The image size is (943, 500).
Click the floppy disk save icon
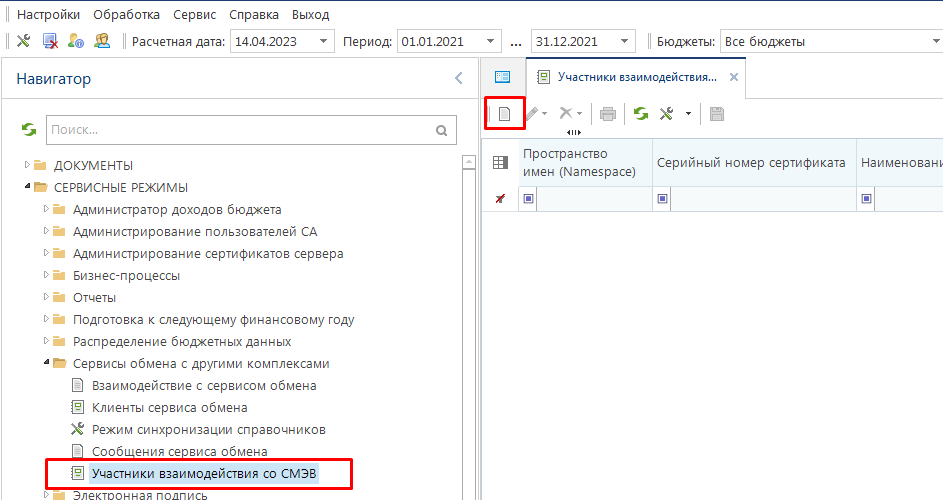(717, 113)
